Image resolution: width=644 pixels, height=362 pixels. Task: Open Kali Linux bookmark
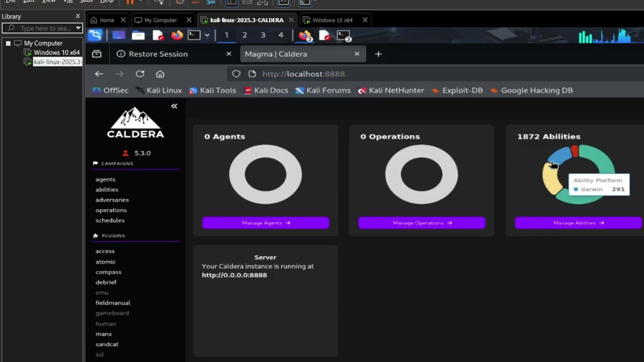coord(159,90)
